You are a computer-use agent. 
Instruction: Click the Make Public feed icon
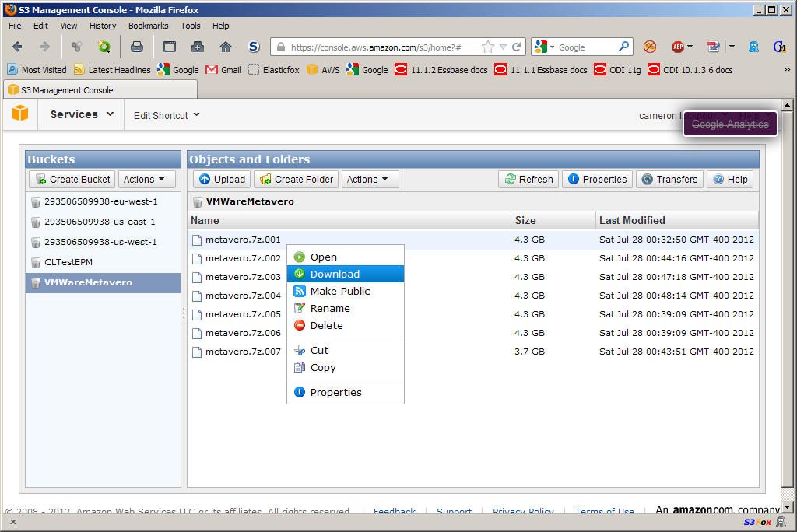coord(300,291)
